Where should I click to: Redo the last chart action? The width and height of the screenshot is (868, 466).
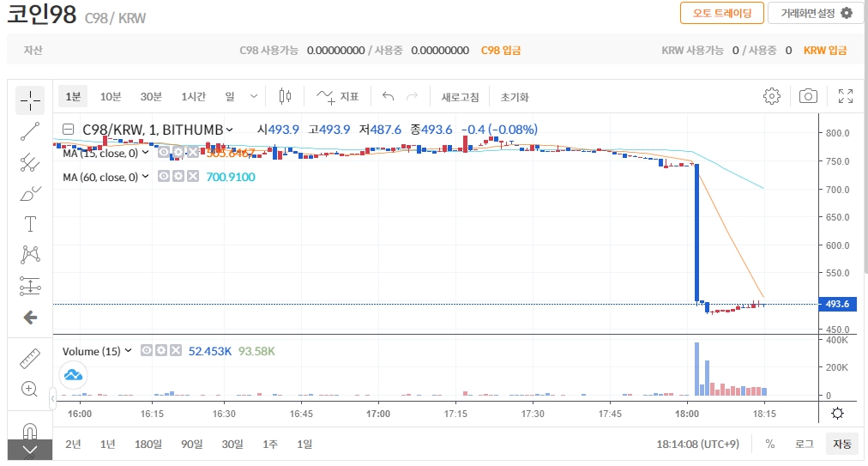[412, 96]
